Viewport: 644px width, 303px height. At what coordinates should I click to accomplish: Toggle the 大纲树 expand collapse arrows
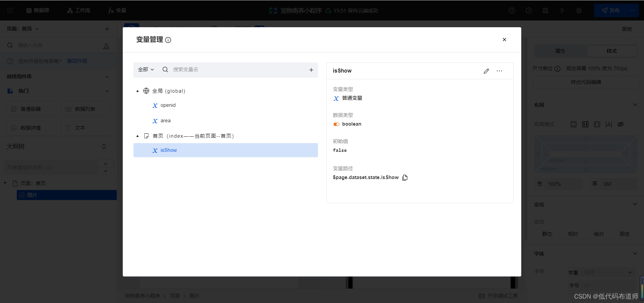pos(104,146)
